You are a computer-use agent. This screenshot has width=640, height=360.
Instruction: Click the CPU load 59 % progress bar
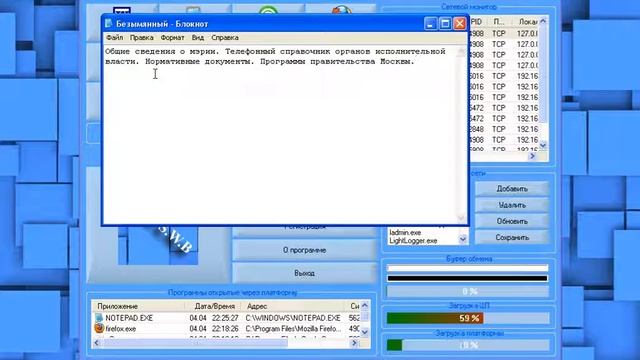click(x=467, y=318)
